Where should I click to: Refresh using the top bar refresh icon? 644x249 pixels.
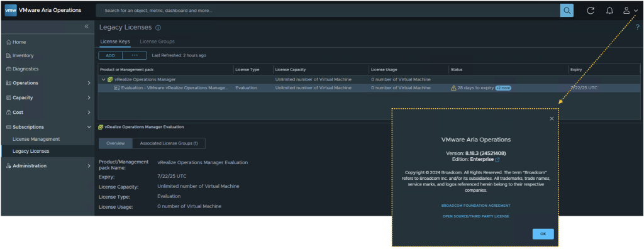(x=591, y=11)
